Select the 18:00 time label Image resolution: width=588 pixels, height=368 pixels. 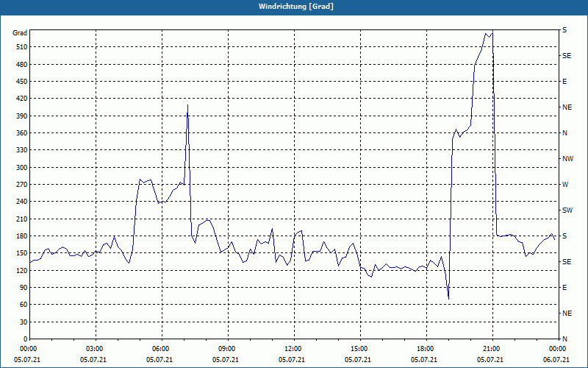[x=424, y=349]
